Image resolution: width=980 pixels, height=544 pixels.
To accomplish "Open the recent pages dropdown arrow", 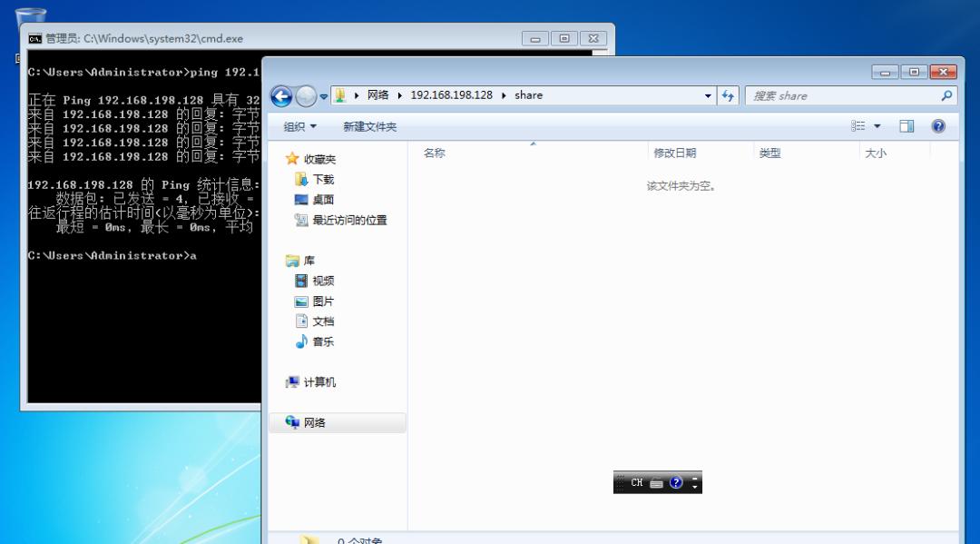I will click(324, 96).
